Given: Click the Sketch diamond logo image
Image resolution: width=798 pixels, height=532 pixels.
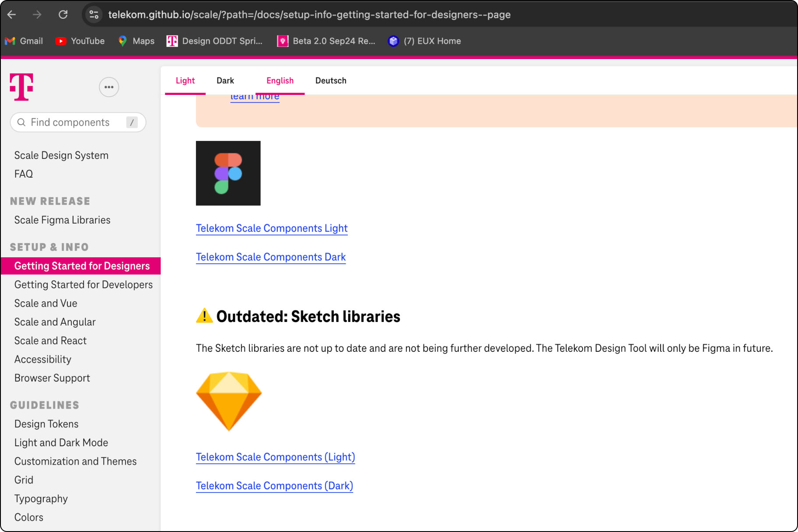Looking at the screenshot, I should (x=229, y=402).
